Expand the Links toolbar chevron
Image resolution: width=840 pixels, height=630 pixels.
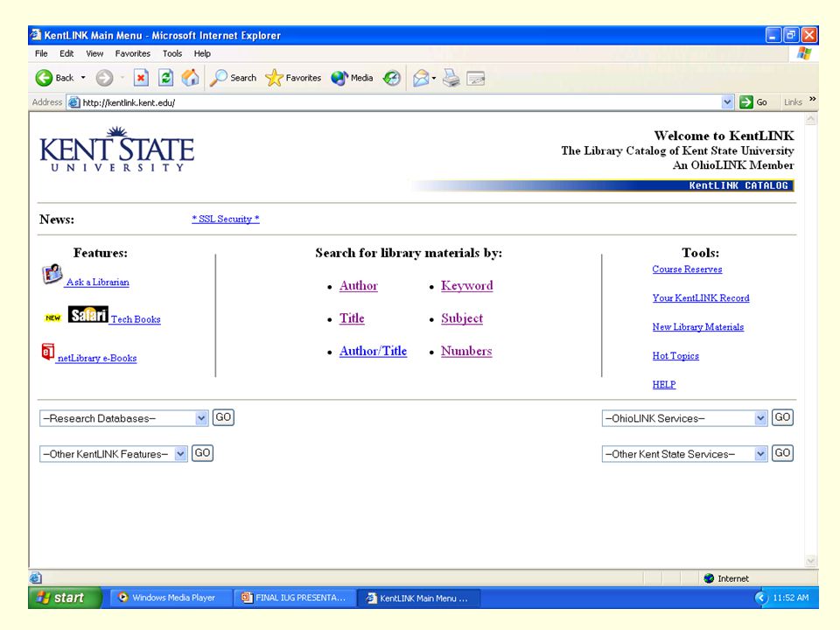813,99
